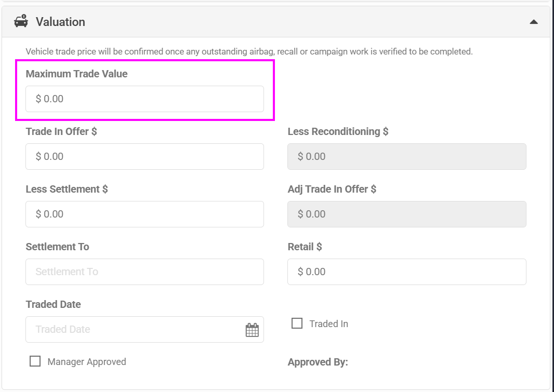Click the Trade In Offer $ label

pyautogui.click(x=61, y=131)
